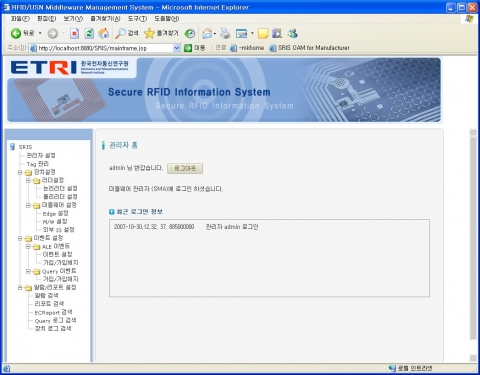Click the SRIS root computer icon

click(x=12, y=146)
